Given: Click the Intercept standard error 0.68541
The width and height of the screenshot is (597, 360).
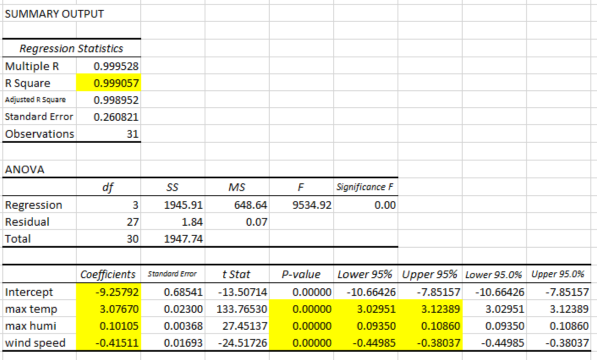Looking at the screenshot, I should point(183,292).
